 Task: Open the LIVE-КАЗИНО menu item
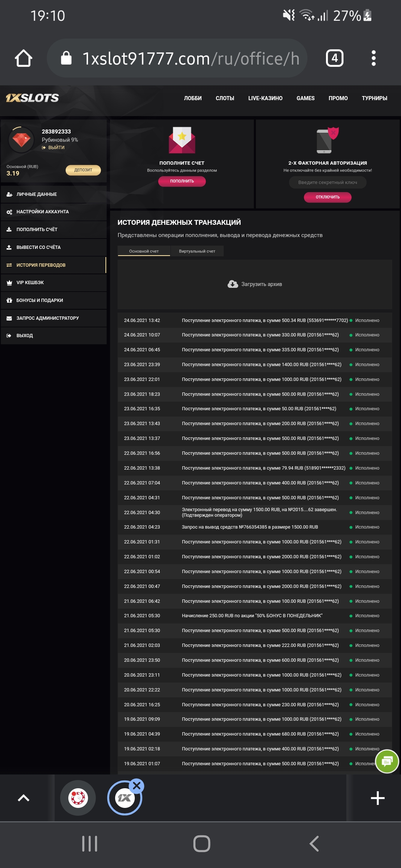tap(265, 98)
